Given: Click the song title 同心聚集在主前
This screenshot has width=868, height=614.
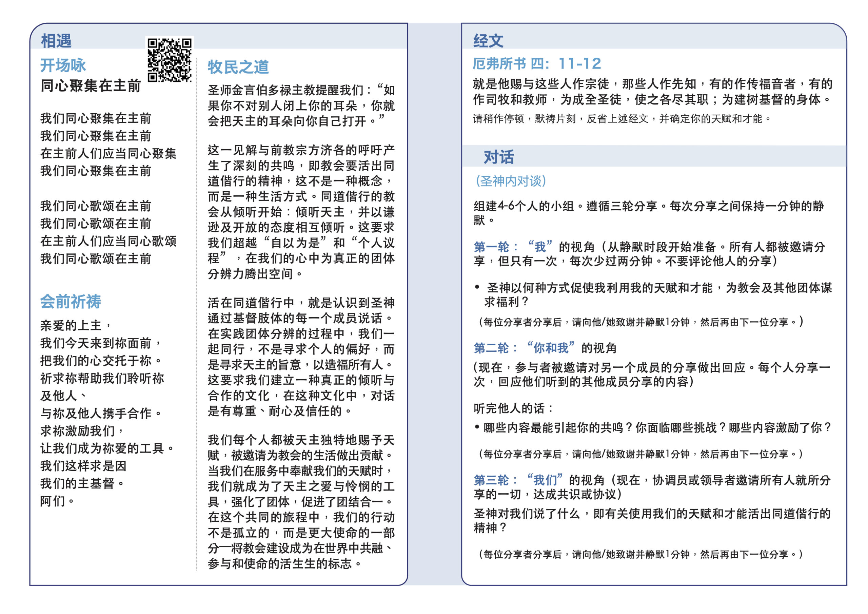Looking at the screenshot, I should click(91, 85).
